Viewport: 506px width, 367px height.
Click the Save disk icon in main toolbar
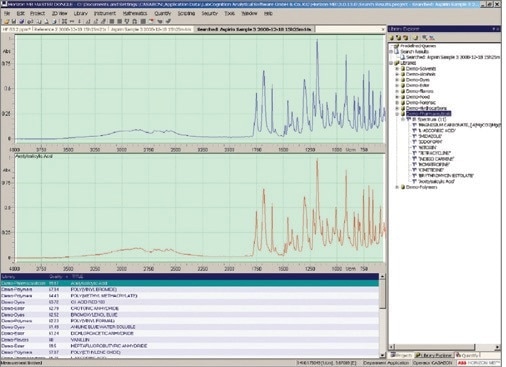pos(14,21)
